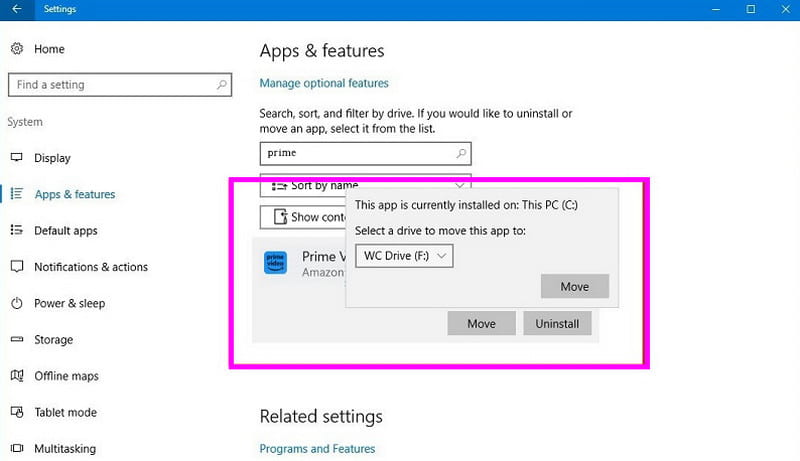Click the back arrow in title bar
This screenshot has width=800, height=461.
[x=17, y=9]
